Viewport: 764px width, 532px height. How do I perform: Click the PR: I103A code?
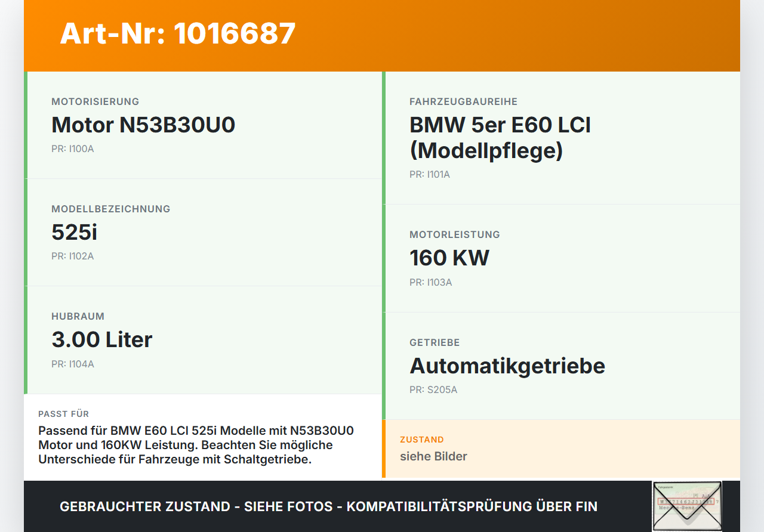point(431,283)
